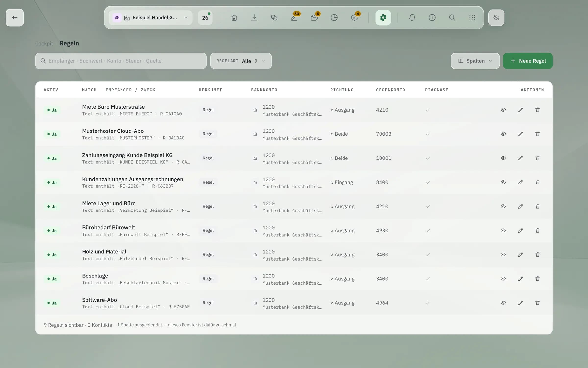Click the diagnosis checkmark for Bürobedarf Bürowelt
588x368 pixels.
click(428, 231)
